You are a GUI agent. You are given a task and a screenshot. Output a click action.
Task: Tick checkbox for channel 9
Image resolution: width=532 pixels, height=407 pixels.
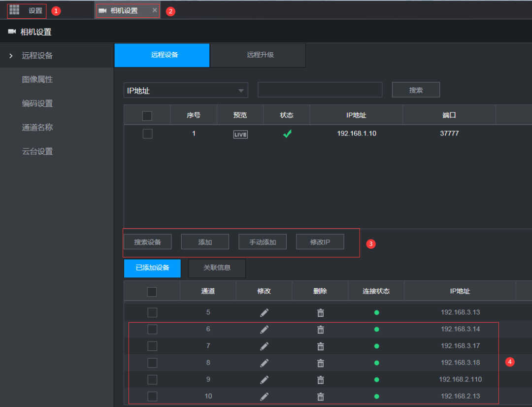pos(152,380)
